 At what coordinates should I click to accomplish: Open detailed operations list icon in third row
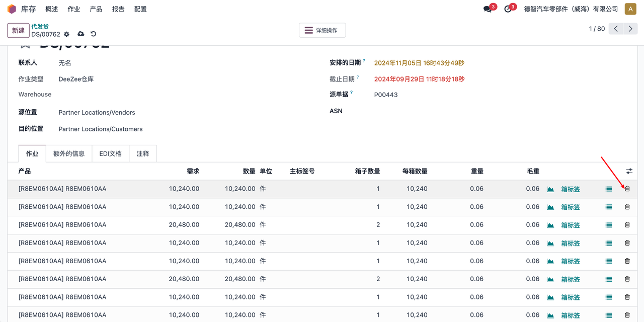(608, 225)
